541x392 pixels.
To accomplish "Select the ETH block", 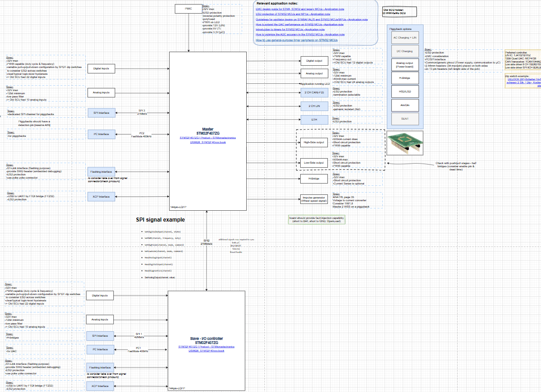I will 314,120.
